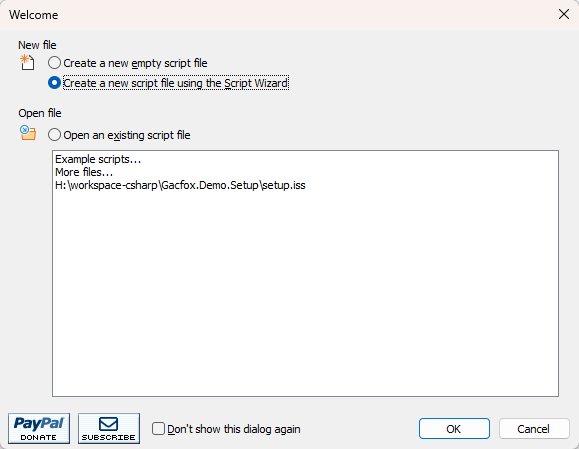
Task: Select the Gacfox.Demo.Setup setup.iss recent file
Action: [x=180, y=185]
